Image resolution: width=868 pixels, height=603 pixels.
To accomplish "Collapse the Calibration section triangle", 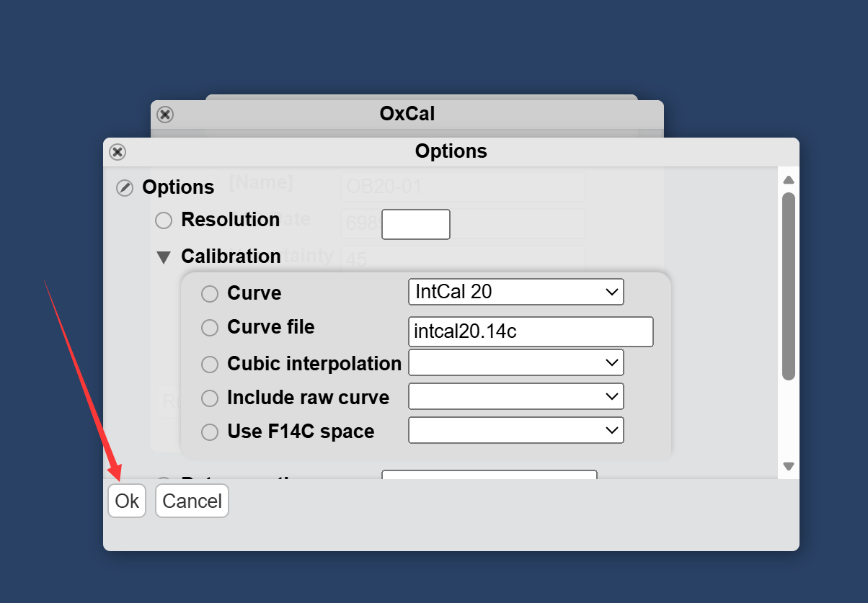I will [x=164, y=256].
